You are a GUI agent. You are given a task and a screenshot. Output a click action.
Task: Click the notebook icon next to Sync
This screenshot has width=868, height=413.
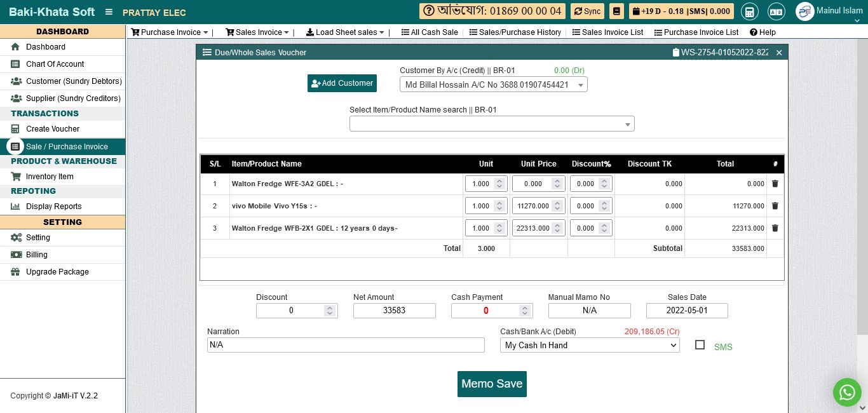point(616,11)
